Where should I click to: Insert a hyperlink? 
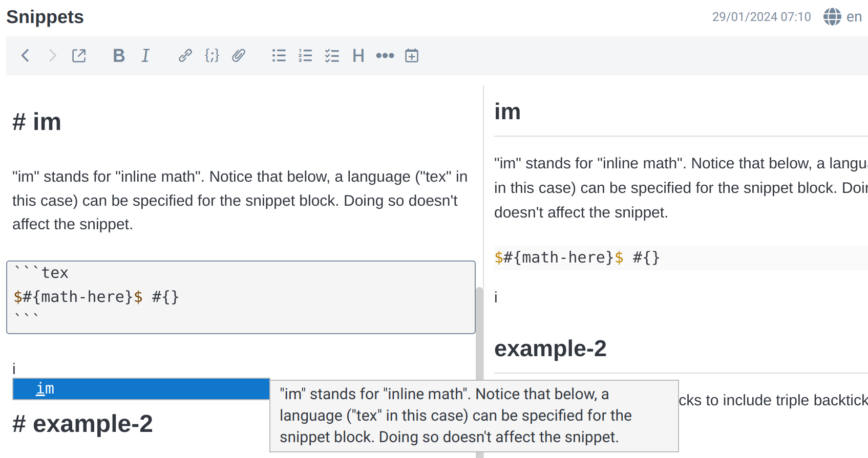(185, 55)
